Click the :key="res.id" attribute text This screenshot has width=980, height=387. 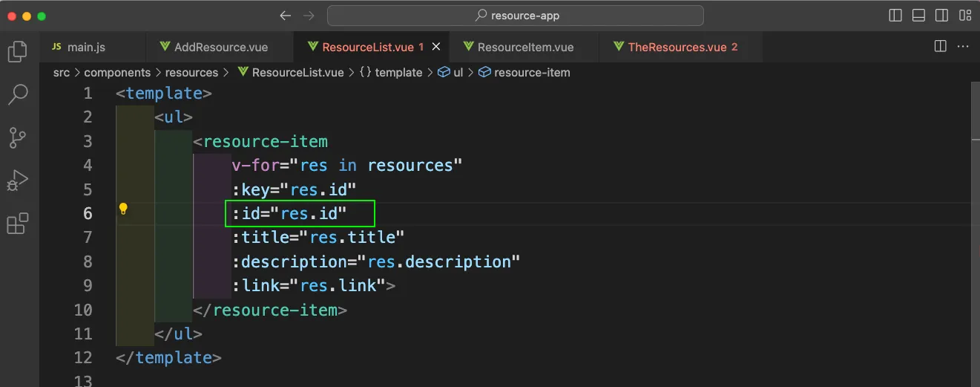click(x=295, y=189)
